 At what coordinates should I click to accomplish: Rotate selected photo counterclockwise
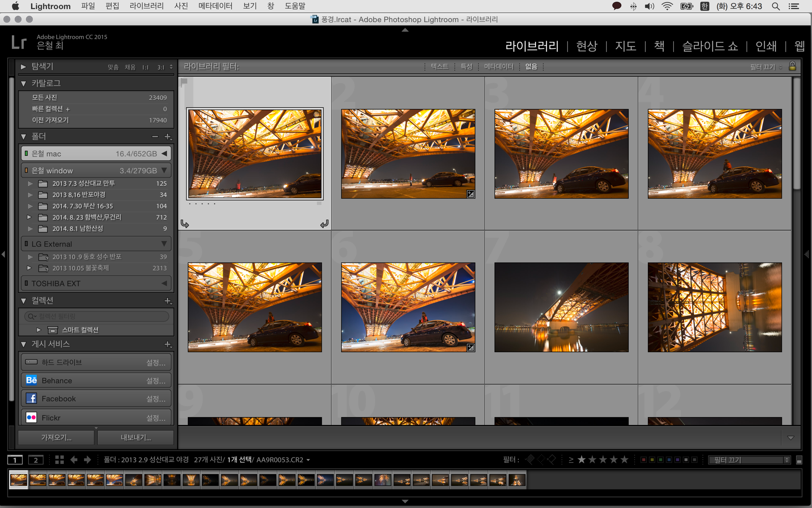point(185,224)
